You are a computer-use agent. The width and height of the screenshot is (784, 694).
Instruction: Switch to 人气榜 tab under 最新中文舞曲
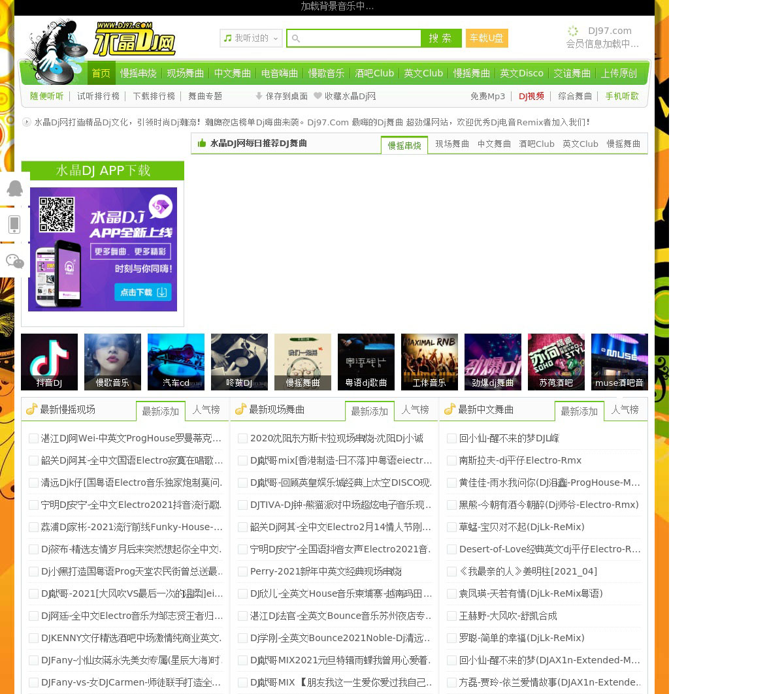point(625,410)
